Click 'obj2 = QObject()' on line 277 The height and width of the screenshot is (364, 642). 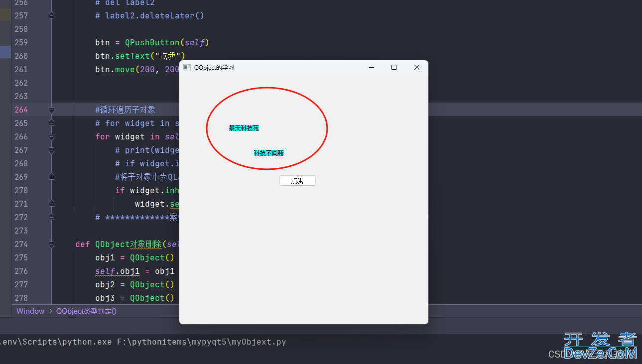135,284
